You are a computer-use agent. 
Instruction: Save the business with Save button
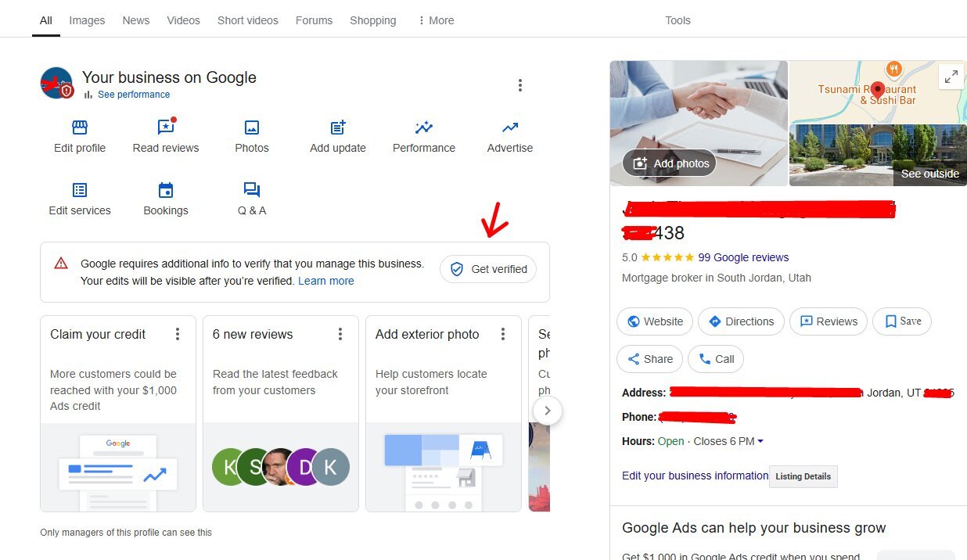click(x=902, y=321)
